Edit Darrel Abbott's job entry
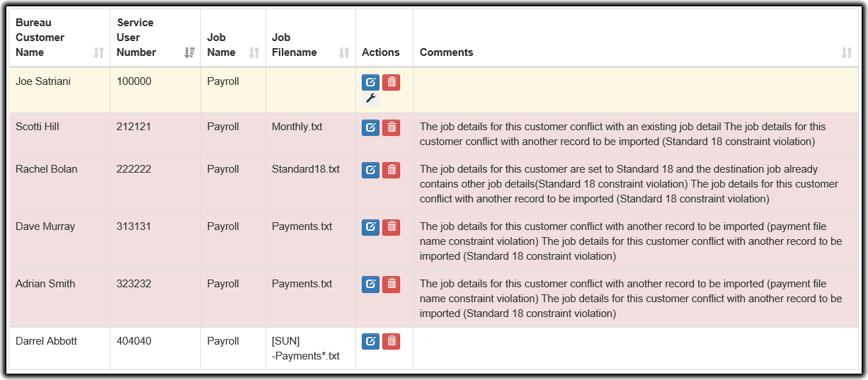This screenshot has width=868, height=380. point(370,342)
